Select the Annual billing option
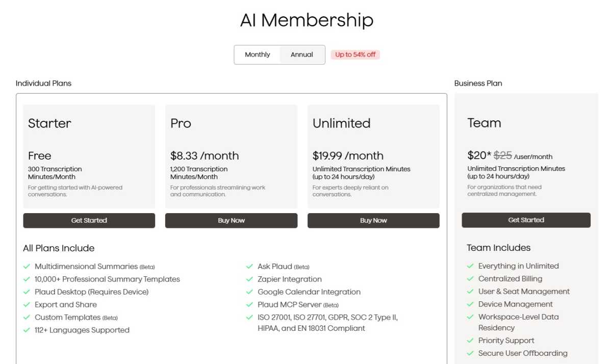 coord(302,55)
